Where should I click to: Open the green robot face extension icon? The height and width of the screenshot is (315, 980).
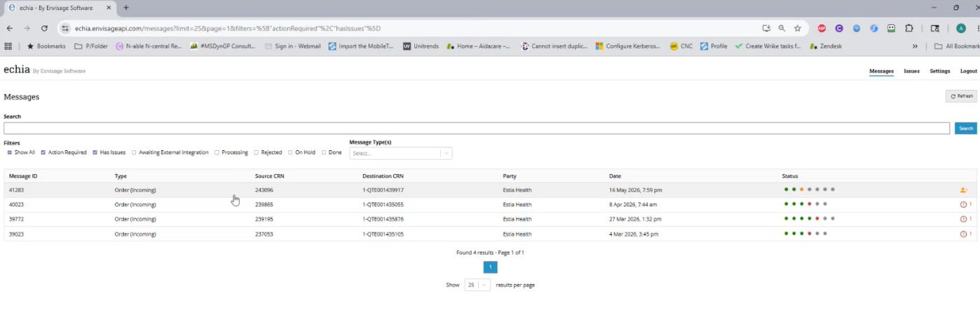point(892,28)
